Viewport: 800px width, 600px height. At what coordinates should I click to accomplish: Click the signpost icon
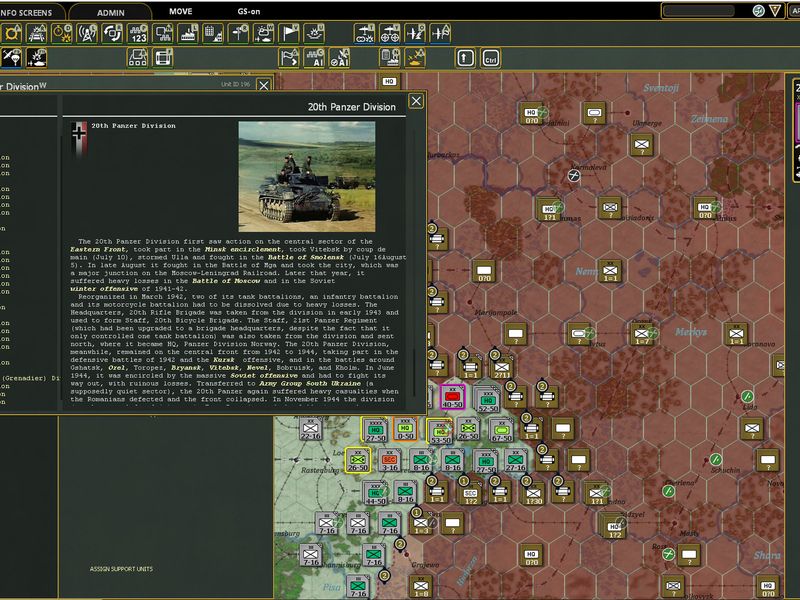(238, 33)
